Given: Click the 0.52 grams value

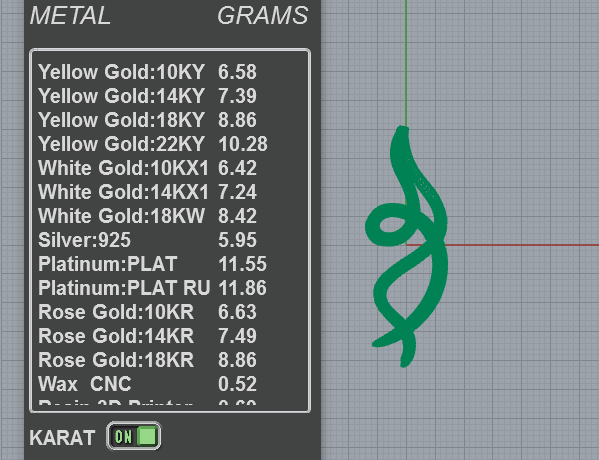Looking at the screenshot, I should pyautogui.click(x=237, y=384).
